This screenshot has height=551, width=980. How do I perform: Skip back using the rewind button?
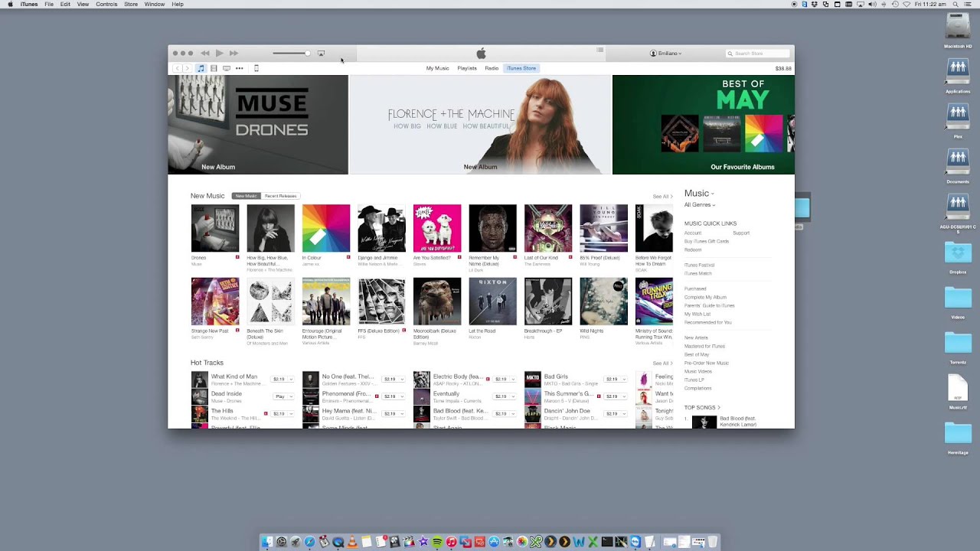205,53
